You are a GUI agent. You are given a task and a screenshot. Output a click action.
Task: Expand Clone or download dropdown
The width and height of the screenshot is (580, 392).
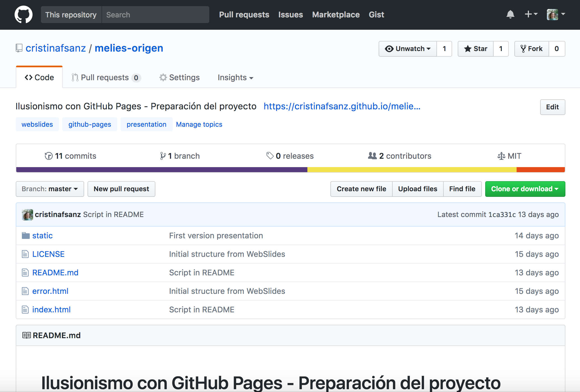click(525, 189)
